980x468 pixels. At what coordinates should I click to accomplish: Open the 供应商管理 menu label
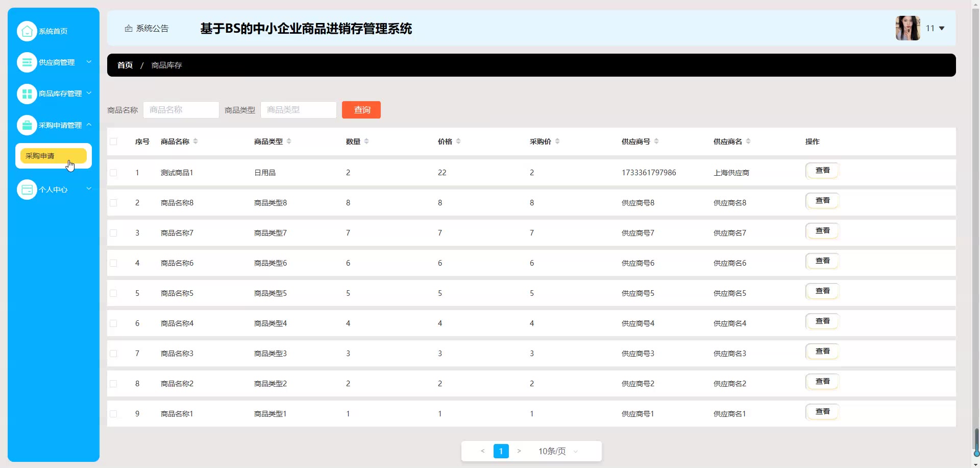pyautogui.click(x=57, y=62)
